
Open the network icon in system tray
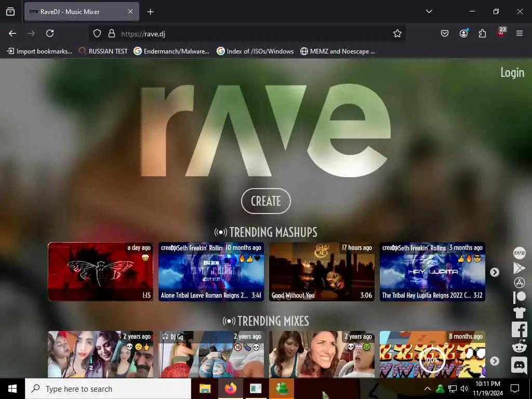[x=453, y=389]
